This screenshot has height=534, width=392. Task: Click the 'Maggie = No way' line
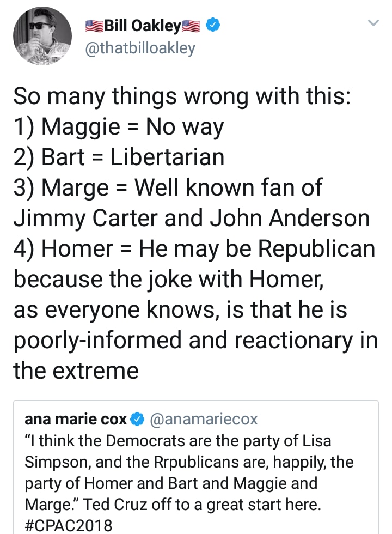pyautogui.click(x=119, y=127)
